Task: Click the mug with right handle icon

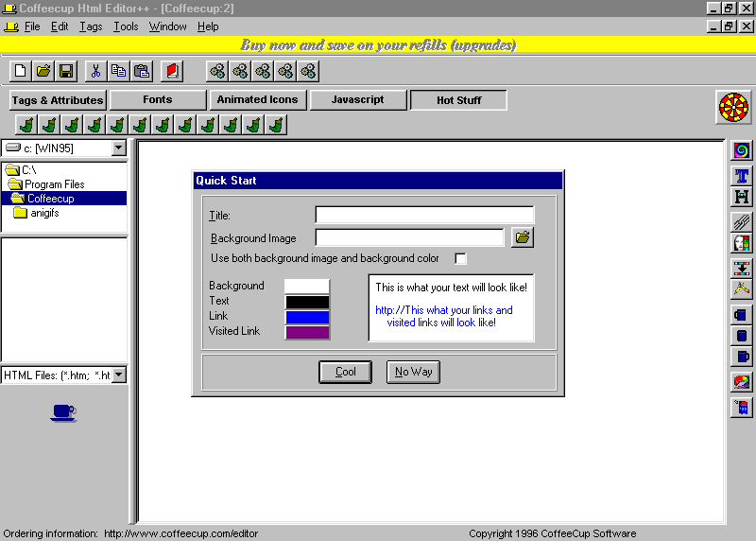Action: point(742,358)
